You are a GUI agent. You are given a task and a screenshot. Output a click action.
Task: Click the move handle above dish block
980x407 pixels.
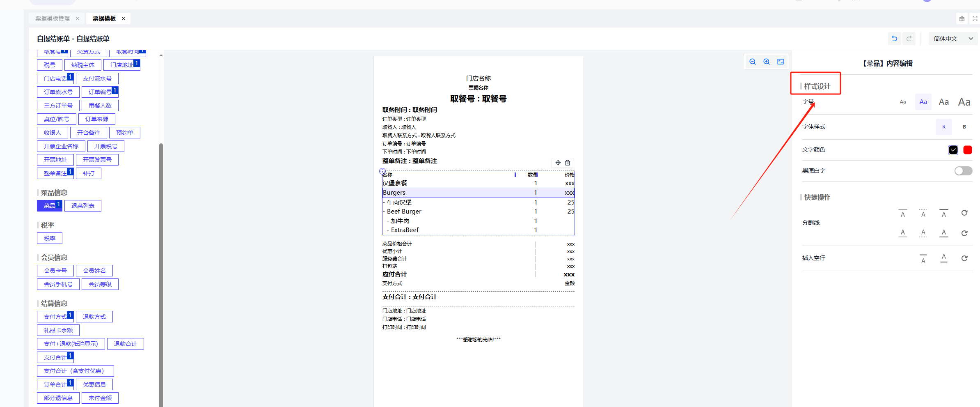(x=558, y=163)
